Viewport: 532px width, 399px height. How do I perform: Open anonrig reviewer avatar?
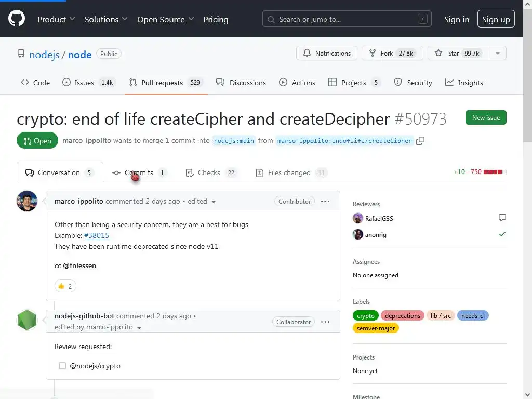(x=357, y=234)
